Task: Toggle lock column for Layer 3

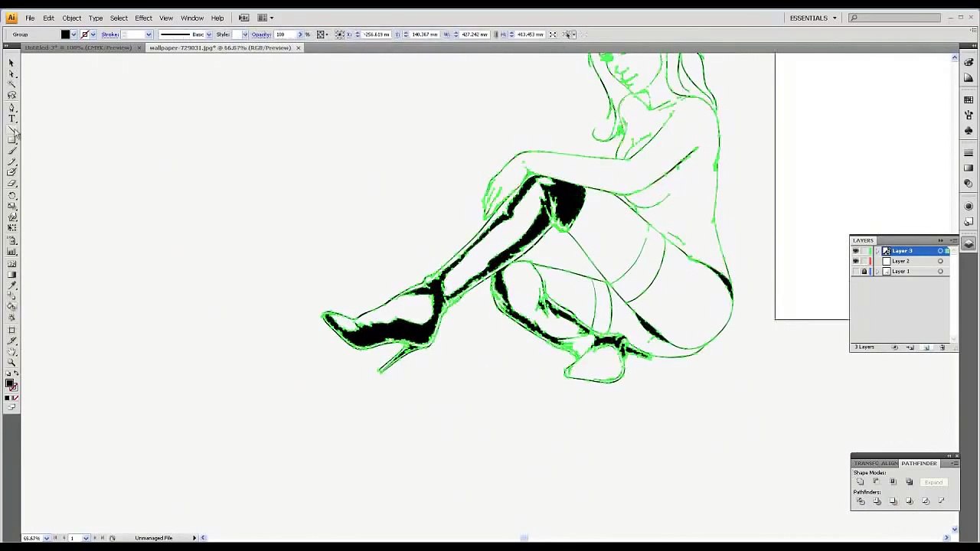Action: pyautogui.click(x=864, y=251)
